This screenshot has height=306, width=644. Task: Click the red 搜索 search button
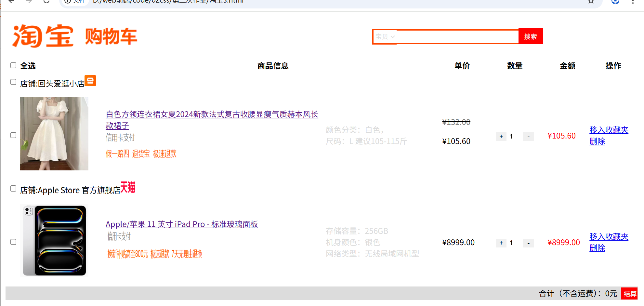point(531,36)
